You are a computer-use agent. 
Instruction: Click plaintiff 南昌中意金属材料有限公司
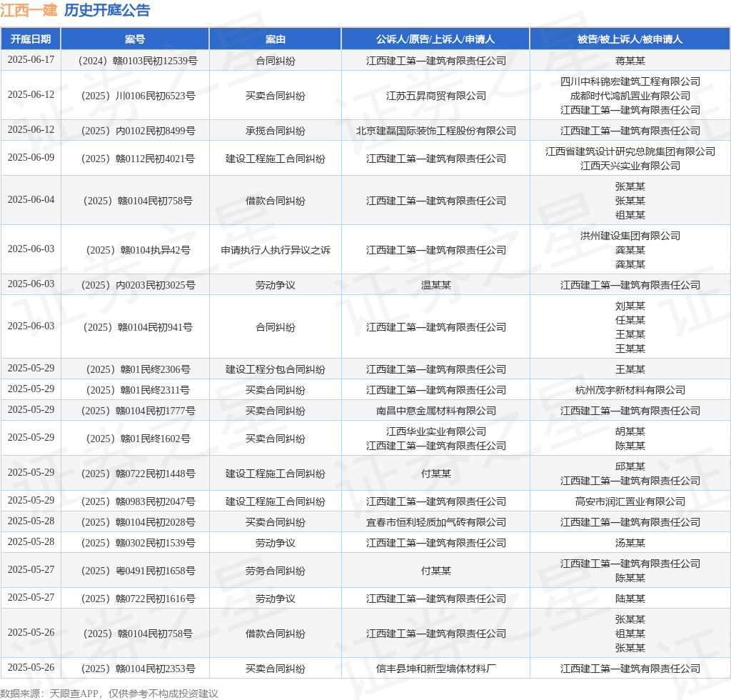tap(436, 411)
